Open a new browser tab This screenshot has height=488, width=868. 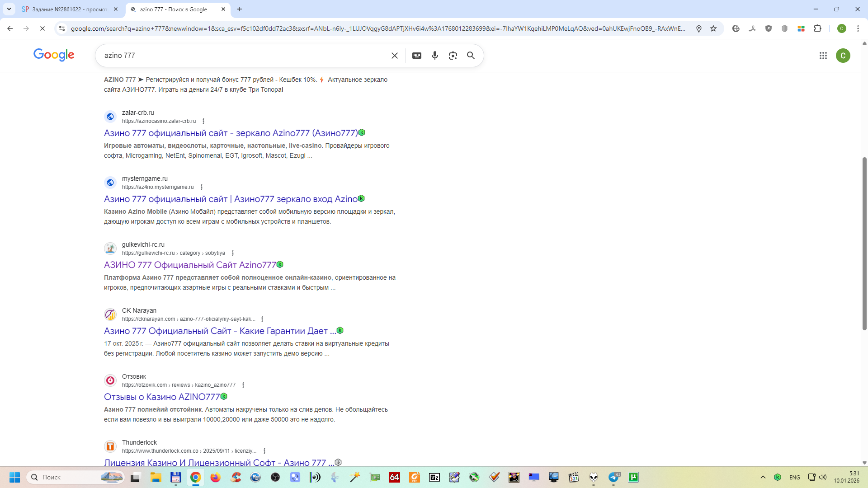coord(240,9)
